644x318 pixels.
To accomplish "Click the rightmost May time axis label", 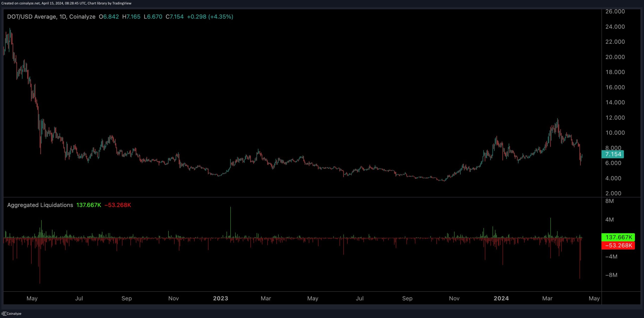I will pos(594,298).
